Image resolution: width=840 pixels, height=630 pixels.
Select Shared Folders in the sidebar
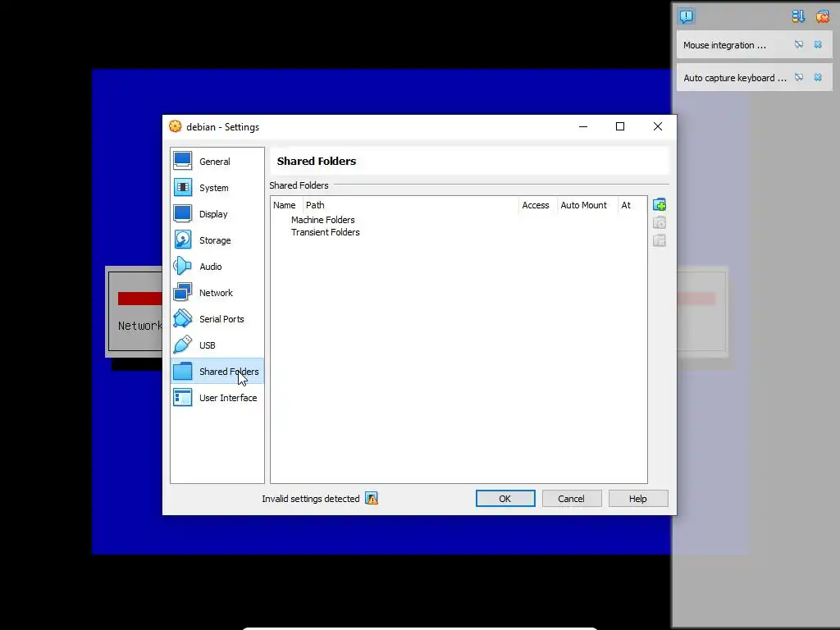pyautogui.click(x=217, y=372)
